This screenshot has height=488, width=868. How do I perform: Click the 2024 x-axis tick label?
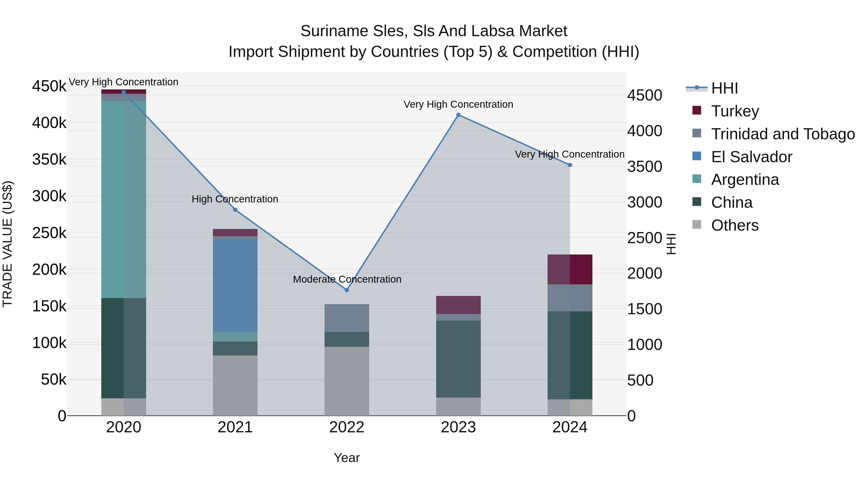click(x=570, y=427)
